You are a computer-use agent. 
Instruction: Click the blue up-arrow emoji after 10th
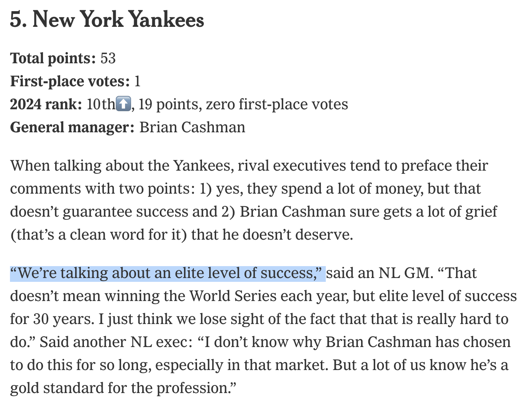click(x=123, y=104)
